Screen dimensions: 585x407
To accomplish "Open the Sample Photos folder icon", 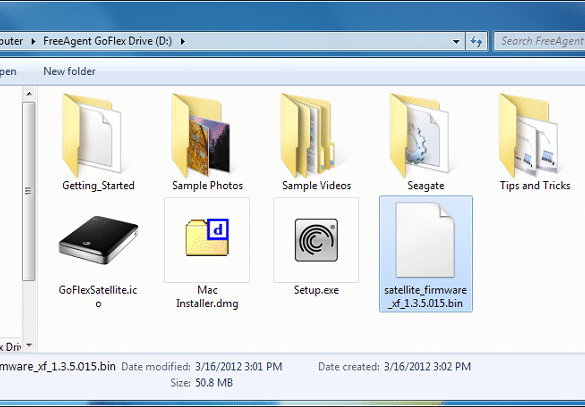I will click(201, 135).
